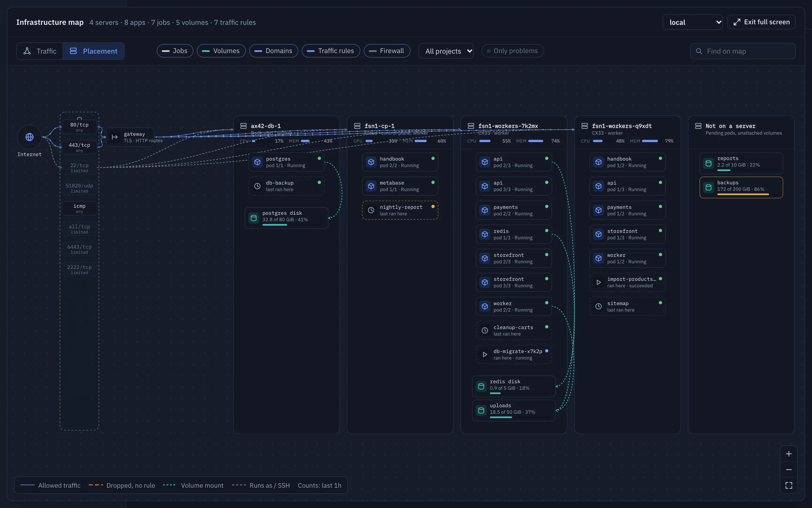
Task: Open the local environment dropdown
Action: 692,22
